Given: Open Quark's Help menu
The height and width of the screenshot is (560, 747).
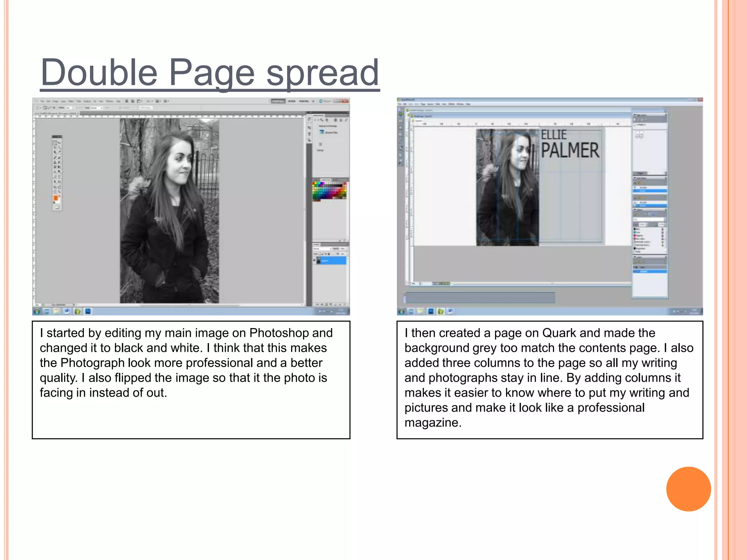Looking at the screenshot, I should point(468,104).
